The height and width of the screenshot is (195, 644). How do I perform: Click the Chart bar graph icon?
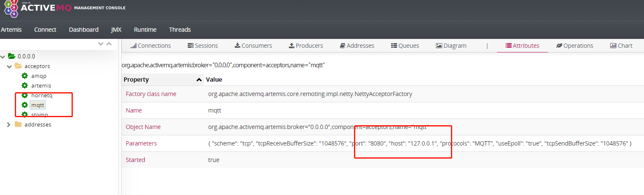point(613,46)
